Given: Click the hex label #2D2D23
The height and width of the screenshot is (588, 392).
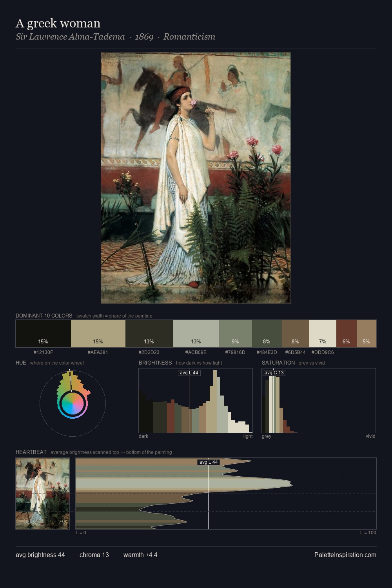Looking at the screenshot, I should [x=149, y=352].
